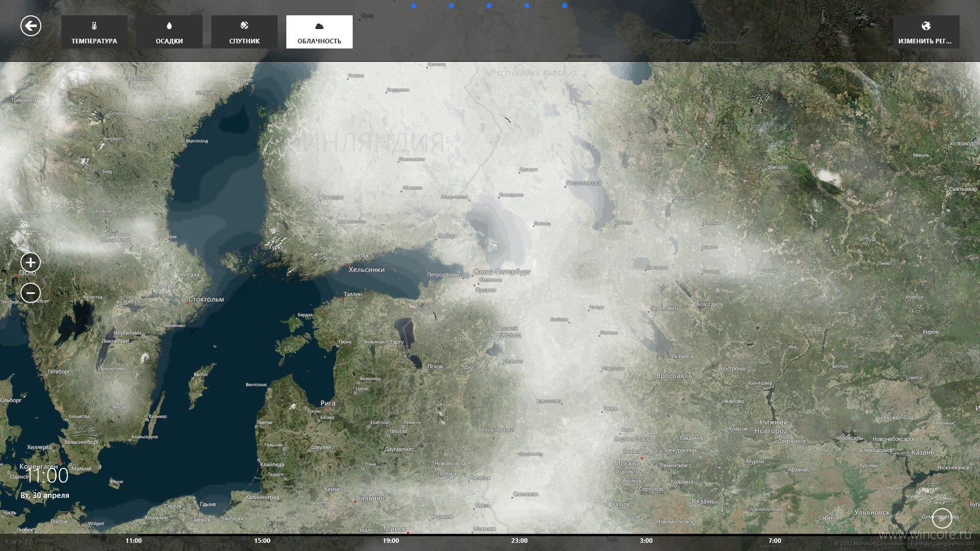Click the Москва city label
Screen dimensions: 980x551
[x=627, y=464]
